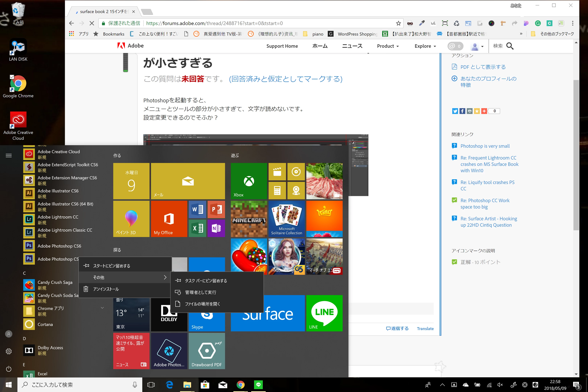Open the LINE tile in Start
This screenshot has width=588, height=392.
tap(324, 313)
